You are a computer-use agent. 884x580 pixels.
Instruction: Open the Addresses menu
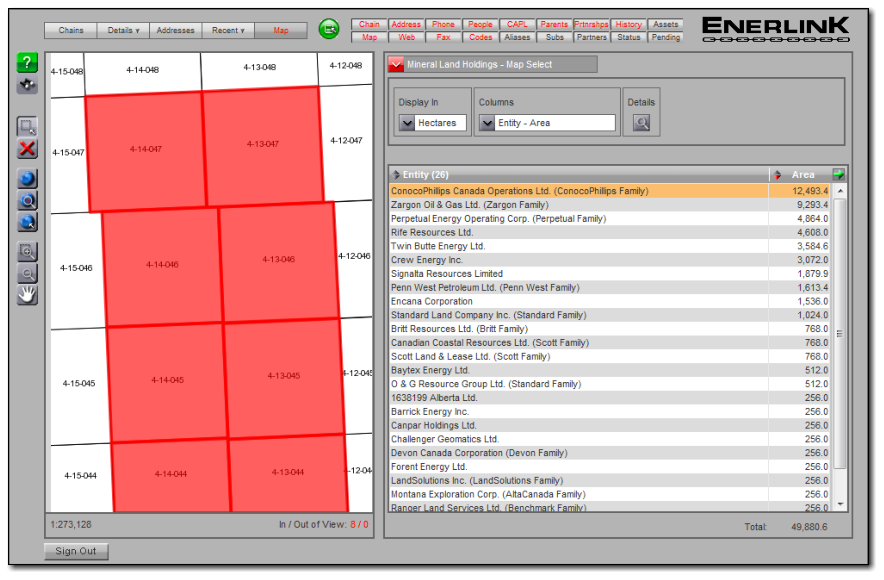click(x=175, y=30)
